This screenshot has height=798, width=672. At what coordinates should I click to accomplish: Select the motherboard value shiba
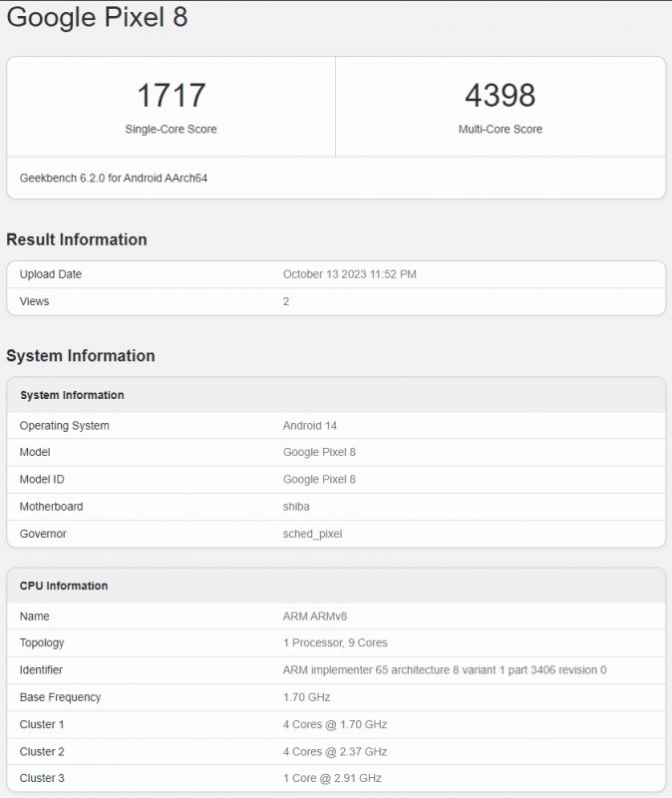coord(296,507)
